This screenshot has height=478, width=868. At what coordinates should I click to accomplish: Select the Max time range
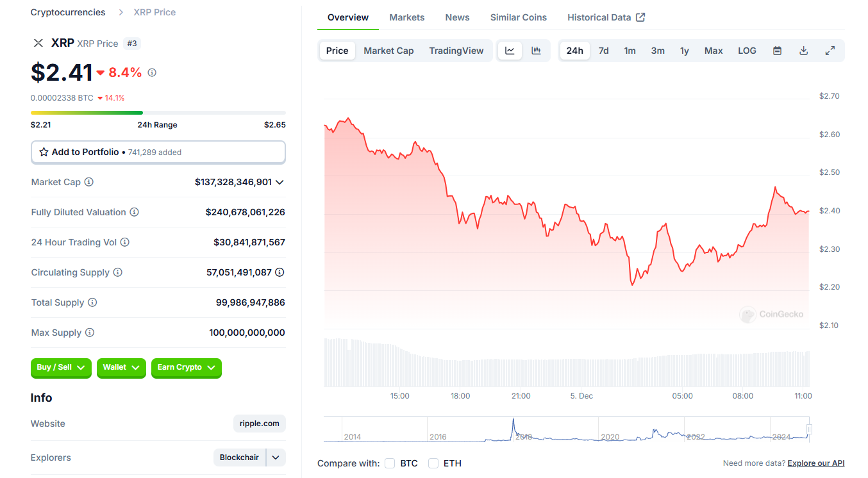point(714,51)
